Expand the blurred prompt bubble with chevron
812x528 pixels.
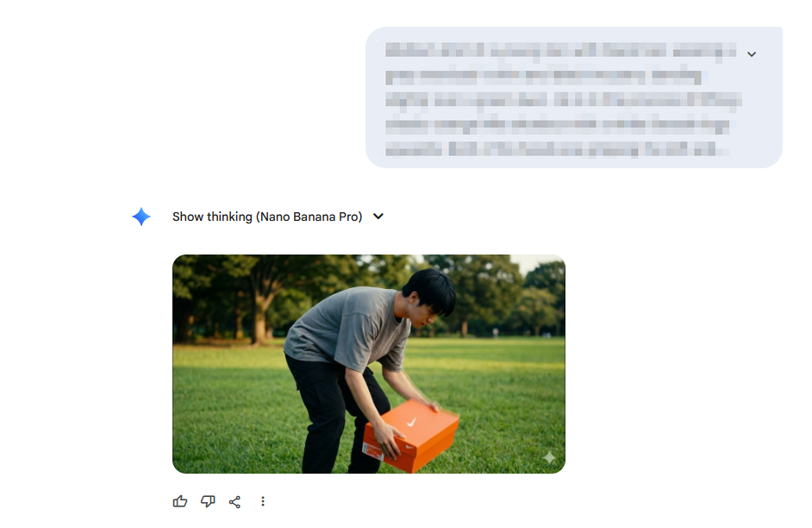coord(752,53)
